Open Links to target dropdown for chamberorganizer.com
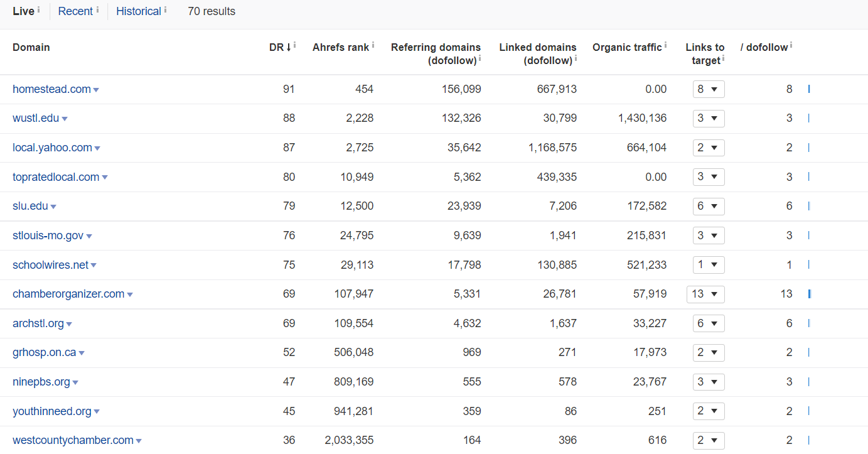 706,294
